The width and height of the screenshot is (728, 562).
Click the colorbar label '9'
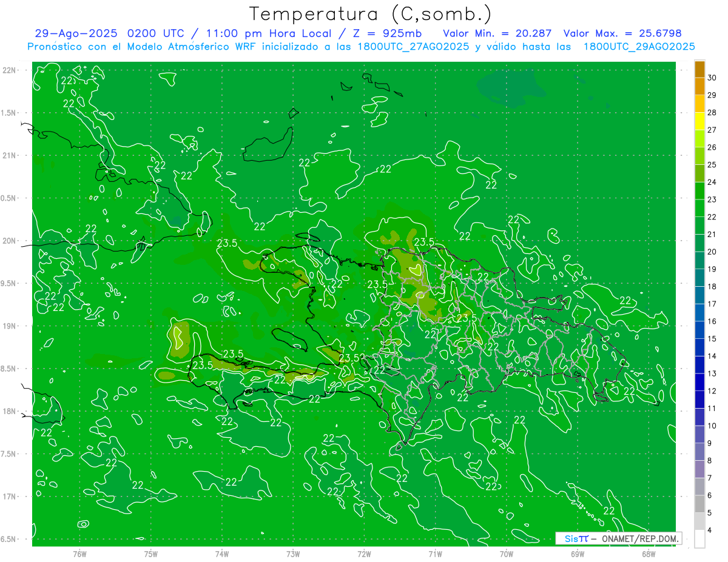pos(710,443)
